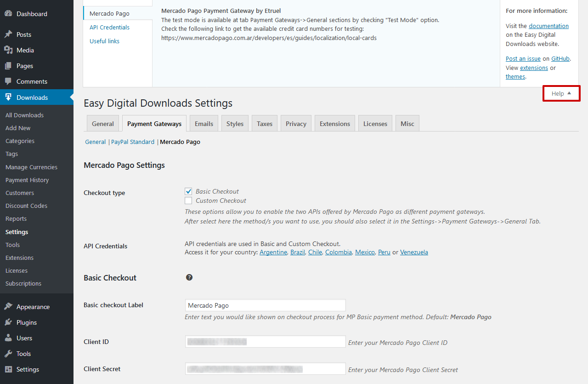Image resolution: width=588 pixels, height=384 pixels.
Task: Enable the Custom Checkout checkbox
Action: tap(188, 201)
